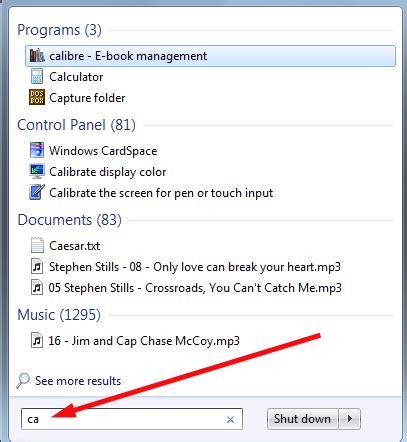Open the DOSBox Capture folder icon

(37, 98)
